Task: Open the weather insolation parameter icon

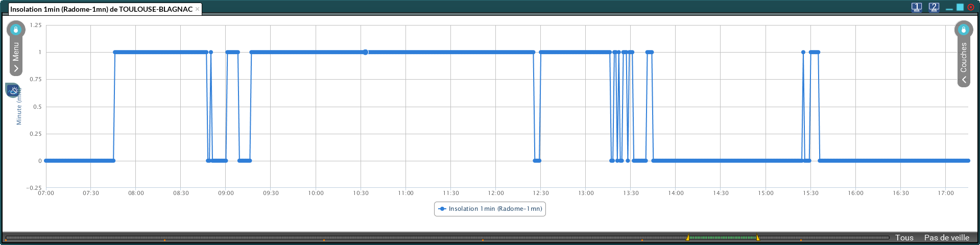Action: point(13,90)
